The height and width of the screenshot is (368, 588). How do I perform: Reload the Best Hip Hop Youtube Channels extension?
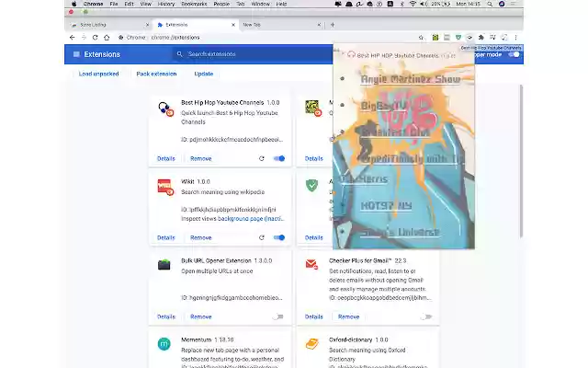pyautogui.click(x=262, y=158)
